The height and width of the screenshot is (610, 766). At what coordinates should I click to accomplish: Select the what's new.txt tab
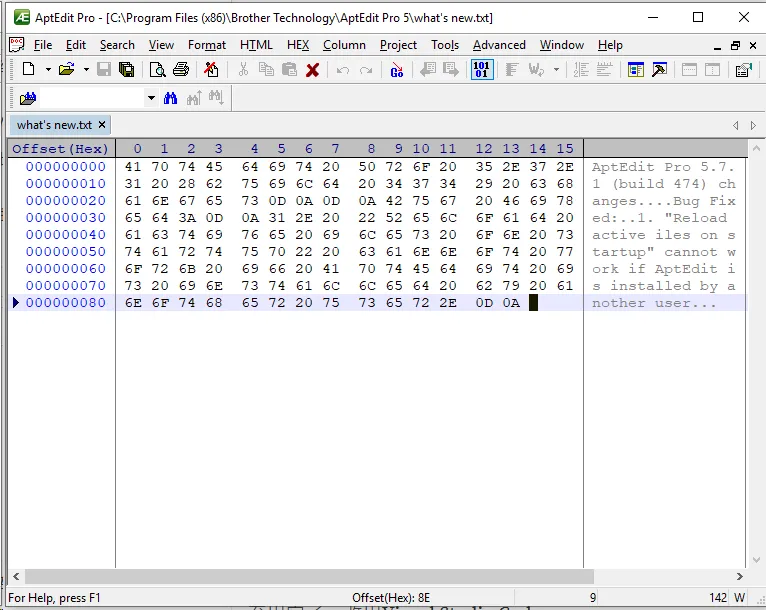pos(54,125)
